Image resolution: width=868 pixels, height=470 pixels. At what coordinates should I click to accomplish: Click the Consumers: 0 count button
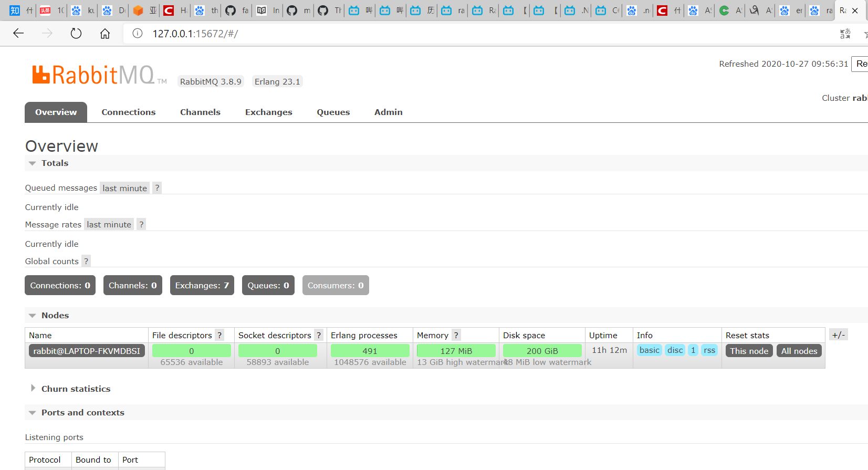click(336, 285)
